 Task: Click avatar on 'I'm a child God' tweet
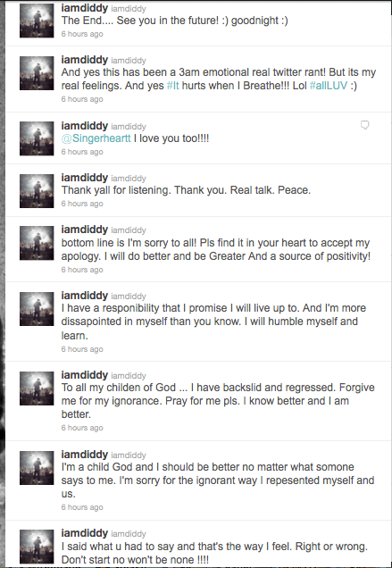[37, 468]
